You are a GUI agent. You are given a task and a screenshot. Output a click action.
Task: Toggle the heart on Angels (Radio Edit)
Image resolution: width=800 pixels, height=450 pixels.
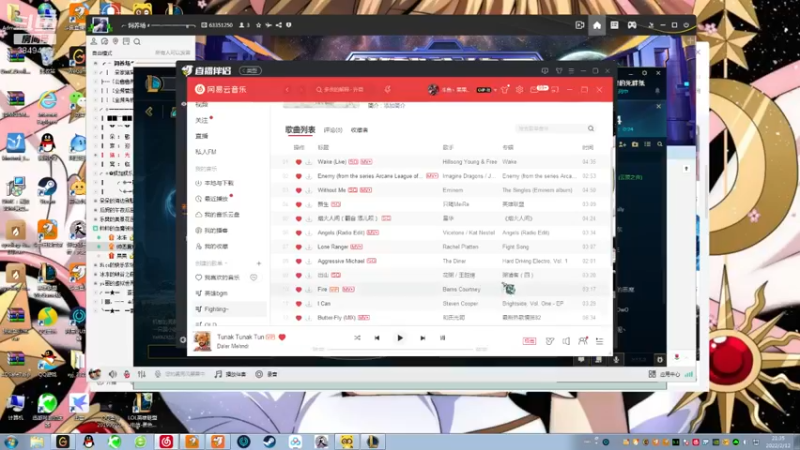point(298,233)
